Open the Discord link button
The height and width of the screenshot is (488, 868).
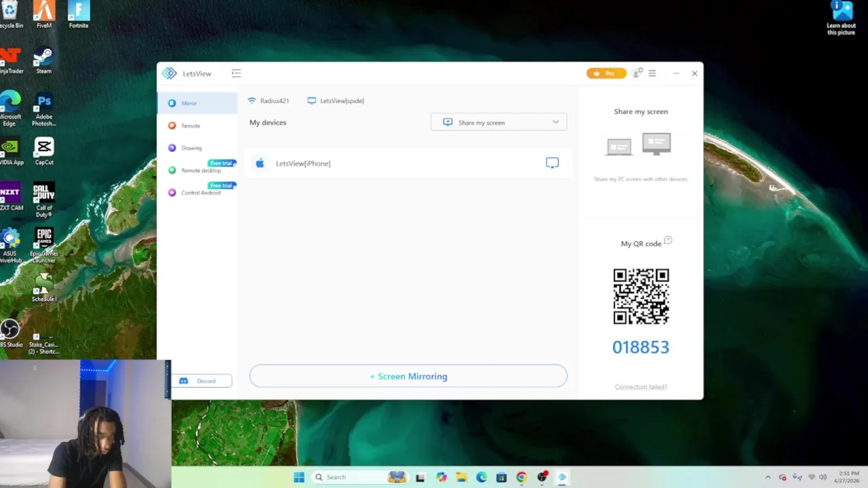click(x=201, y=381)
